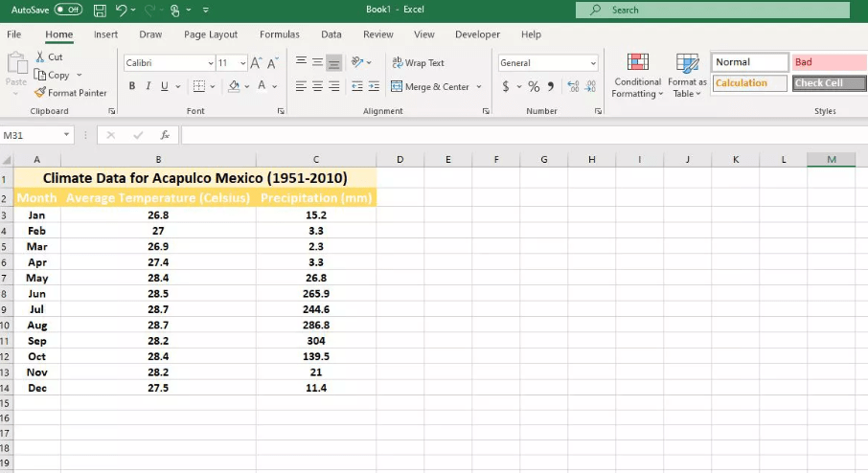The image size is (868, 473).
Task: Apply the Calculation cell style
Action: tap(749, 83)
